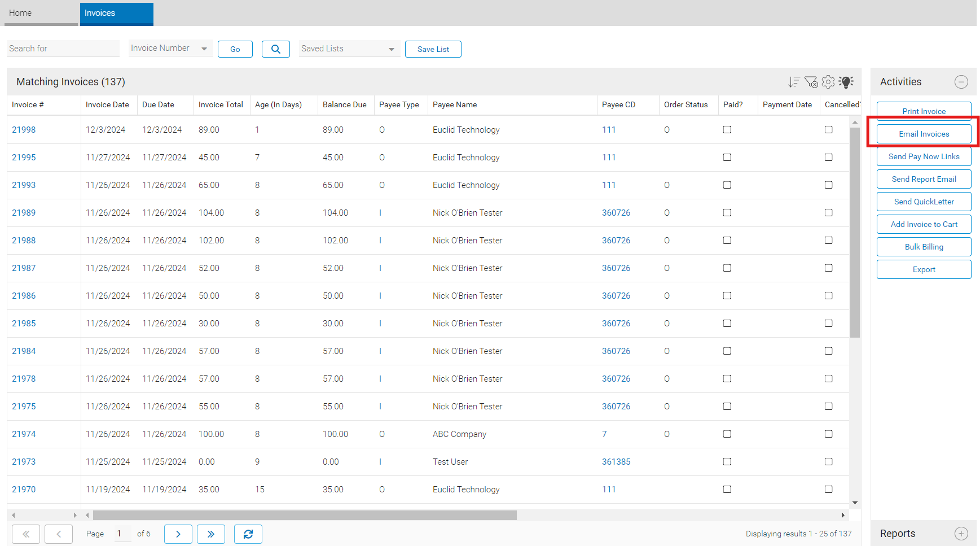The width and height of the screenshot is (980, 546).
Task: Click the Save List button
Action: point(433,49)
